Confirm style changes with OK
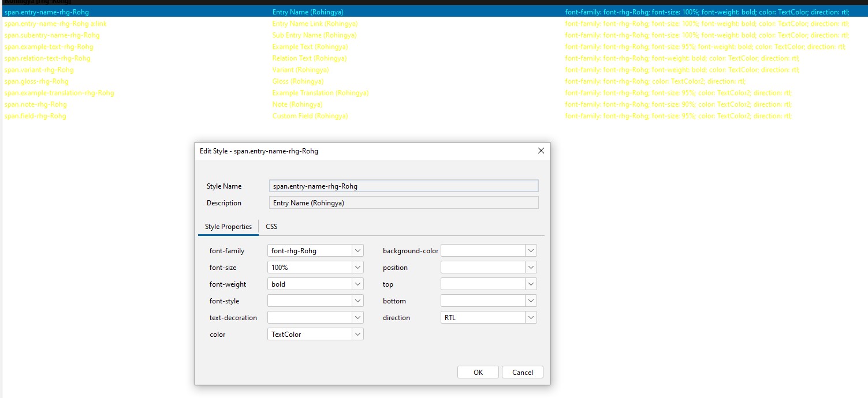 (x=478, y=371)
